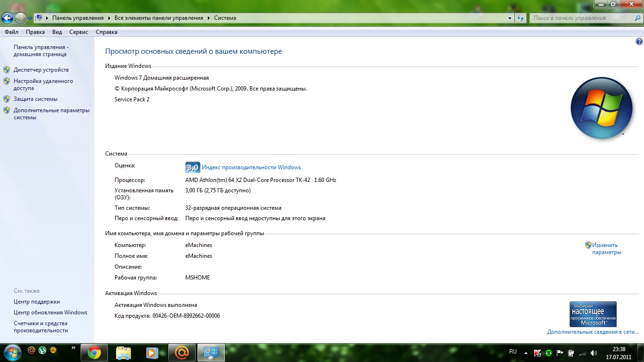Open Дополнительные параметры системы
Image resolution: width=644 pixels, height=362 pixels.
[x=51, y=114]
